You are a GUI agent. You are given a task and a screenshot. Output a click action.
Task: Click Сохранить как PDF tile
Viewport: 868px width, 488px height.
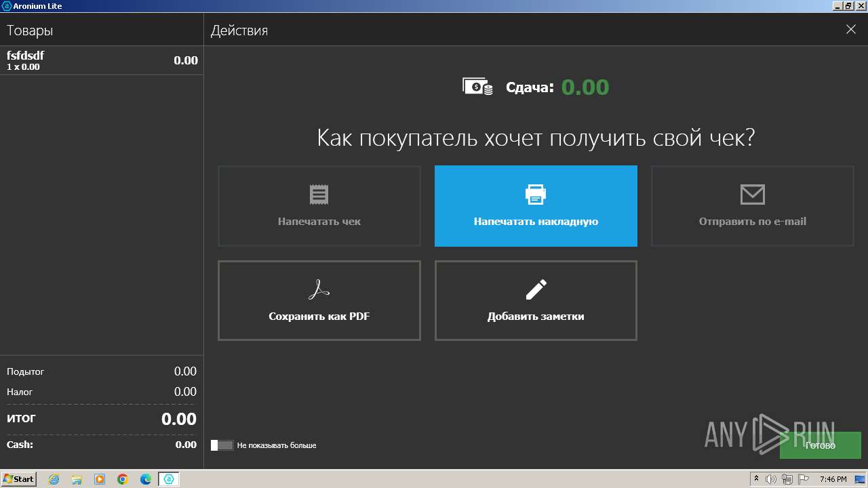tap(319, 300)
